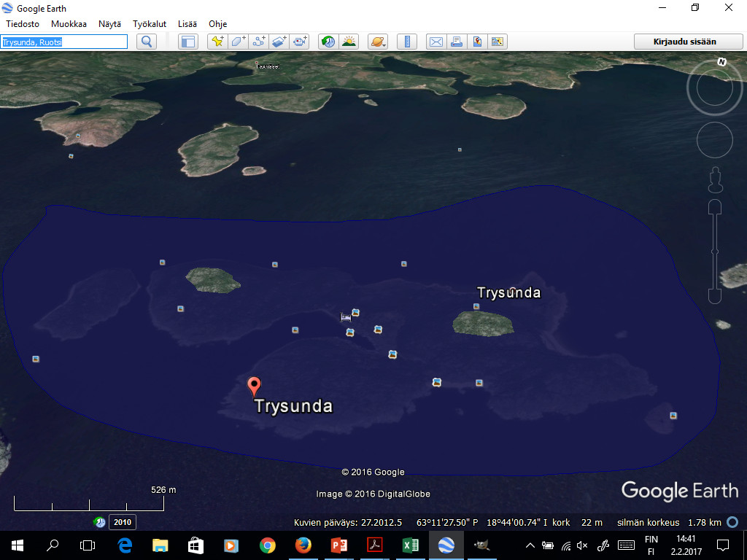Click the print icon in the toolbar
Image resolution: width=747 pixels, height=560 pixels.
pyautogui.click(x=456, y=42)
